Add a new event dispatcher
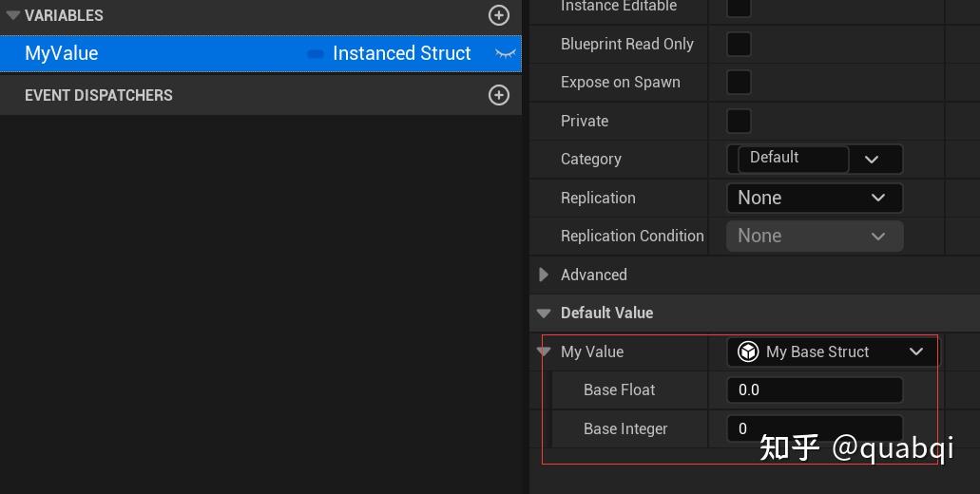This screenshot has width=980, height=494. coord(499,95)
